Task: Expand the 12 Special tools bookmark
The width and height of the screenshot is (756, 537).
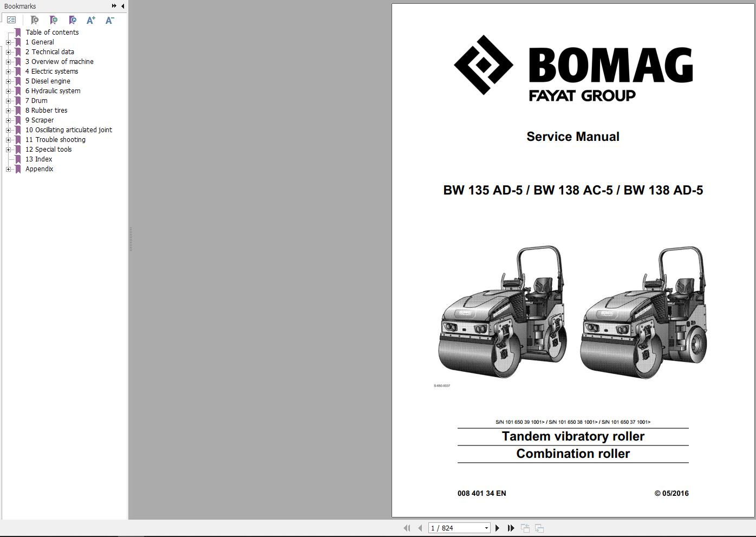Action: [x=8, y=150]
